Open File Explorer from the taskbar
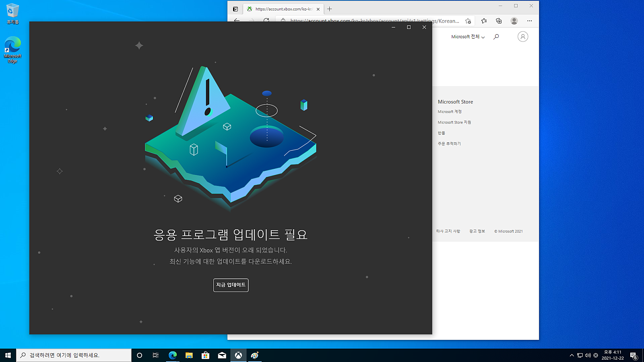 (189, 355)
